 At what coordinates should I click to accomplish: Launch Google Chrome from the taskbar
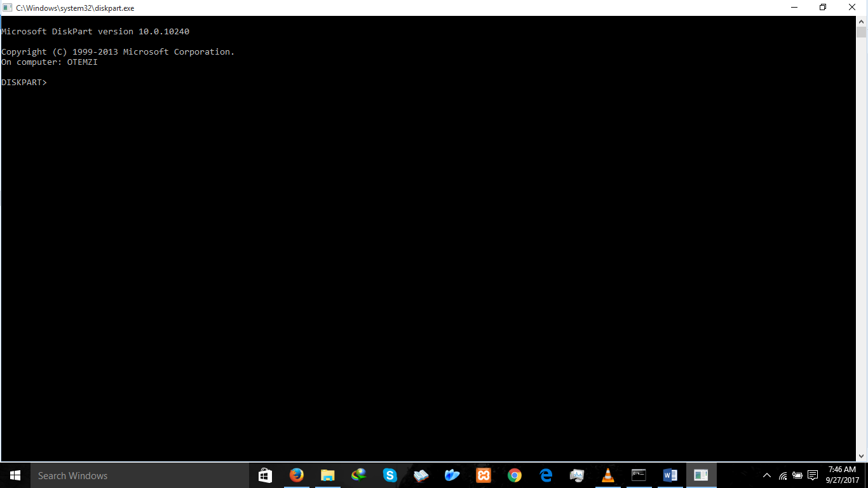[x=514, y=475]
